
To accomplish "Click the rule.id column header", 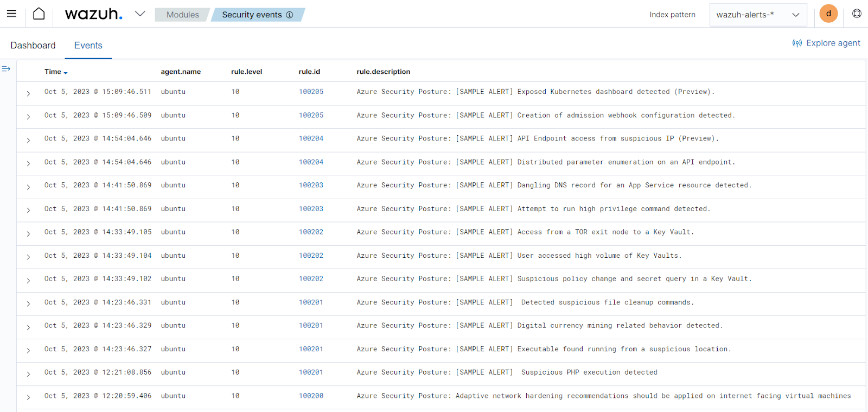I will click(x=309, y=72).
